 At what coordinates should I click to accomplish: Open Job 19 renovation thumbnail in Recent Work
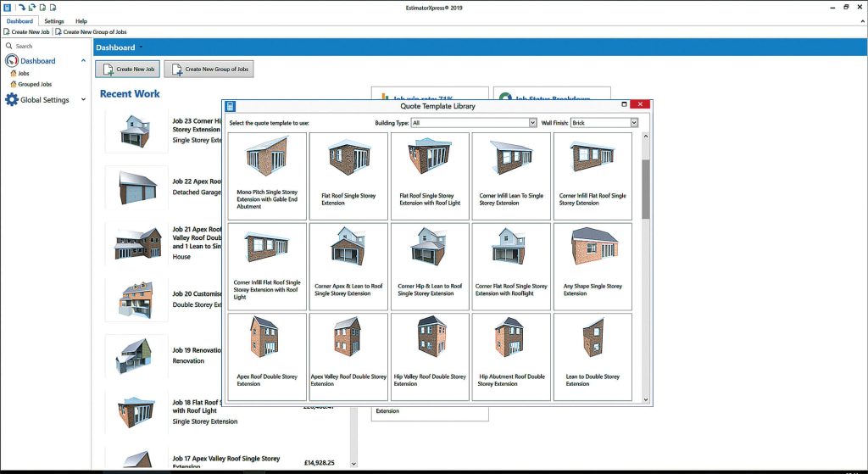(x=136, y=356)
